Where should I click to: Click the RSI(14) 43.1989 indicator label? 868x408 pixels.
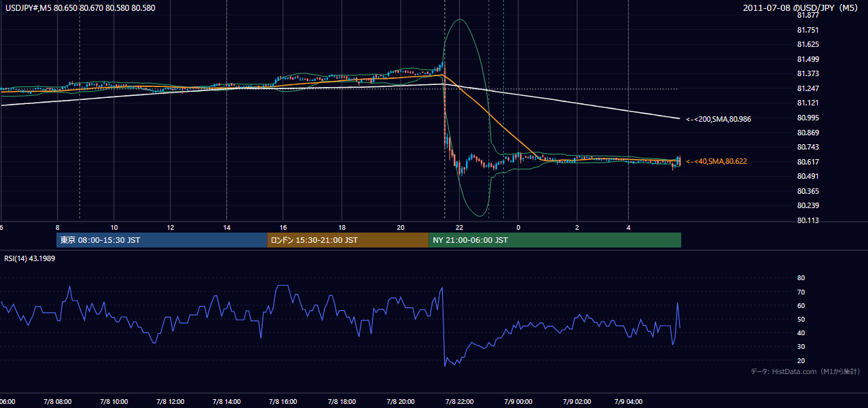(x=29, y=258)
